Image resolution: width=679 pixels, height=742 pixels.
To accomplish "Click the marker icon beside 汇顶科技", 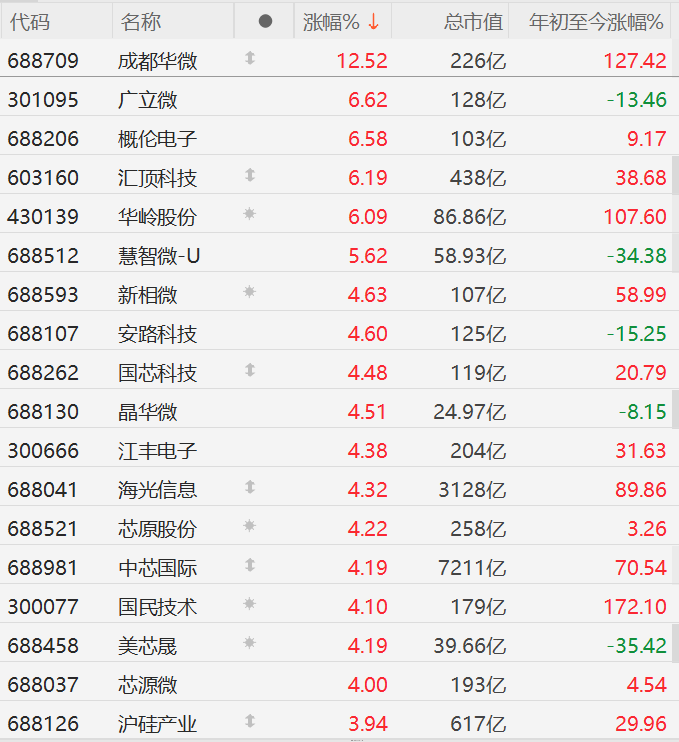I will click(250, 176).
